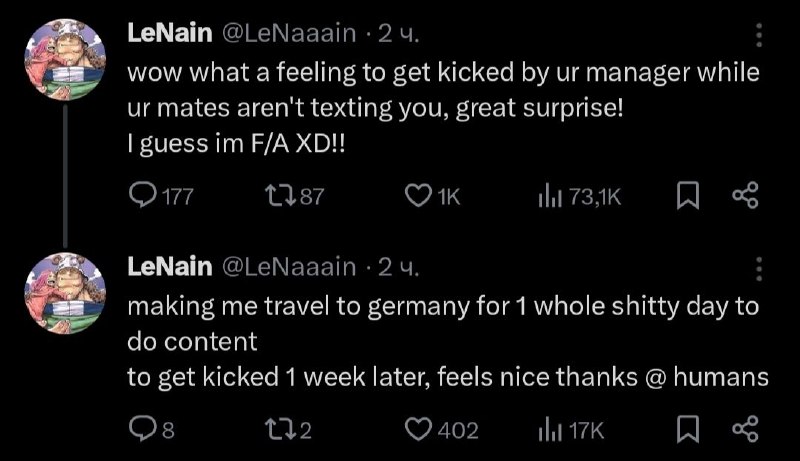
Task: Reply to the first tweet with 177 replies
Action: tap(144, 198)
